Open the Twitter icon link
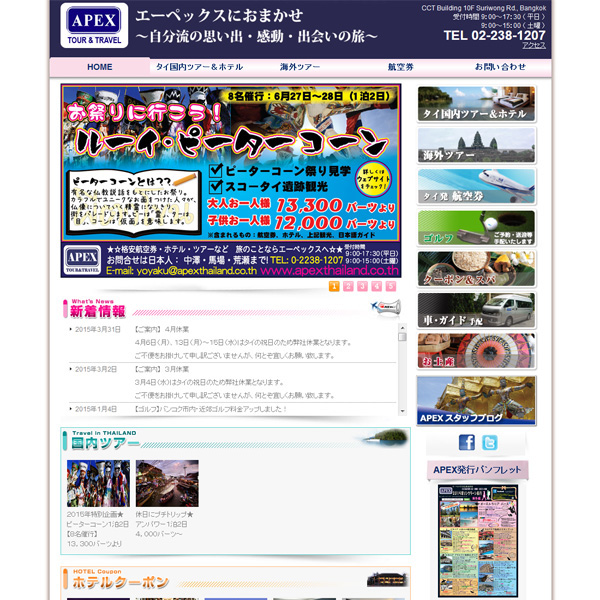 490,442
